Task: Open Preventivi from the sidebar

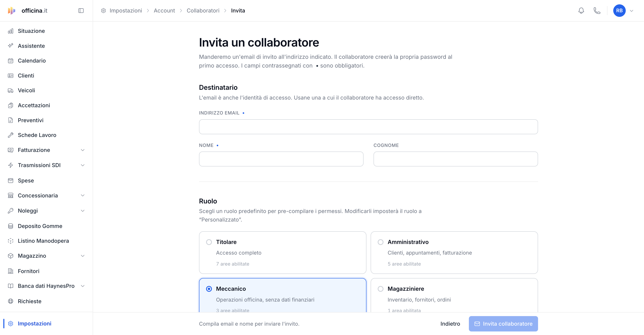Action: (x=46, y=120)
